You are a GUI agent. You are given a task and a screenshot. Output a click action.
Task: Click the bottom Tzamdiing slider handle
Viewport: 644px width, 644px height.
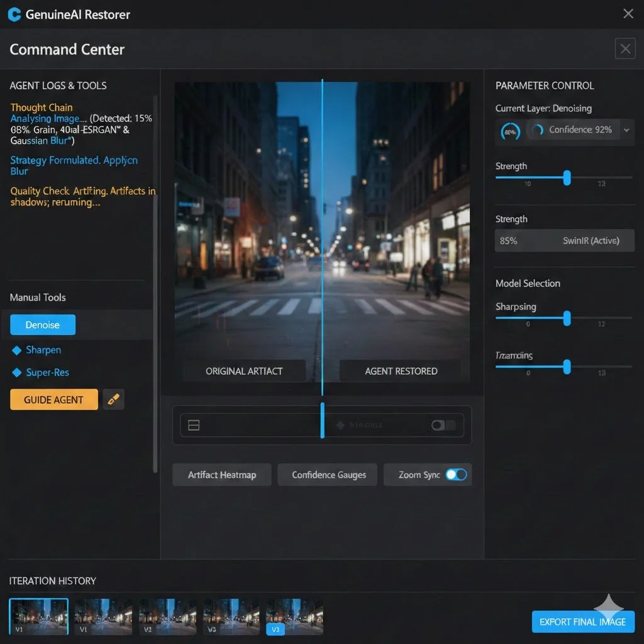[567, 367]
